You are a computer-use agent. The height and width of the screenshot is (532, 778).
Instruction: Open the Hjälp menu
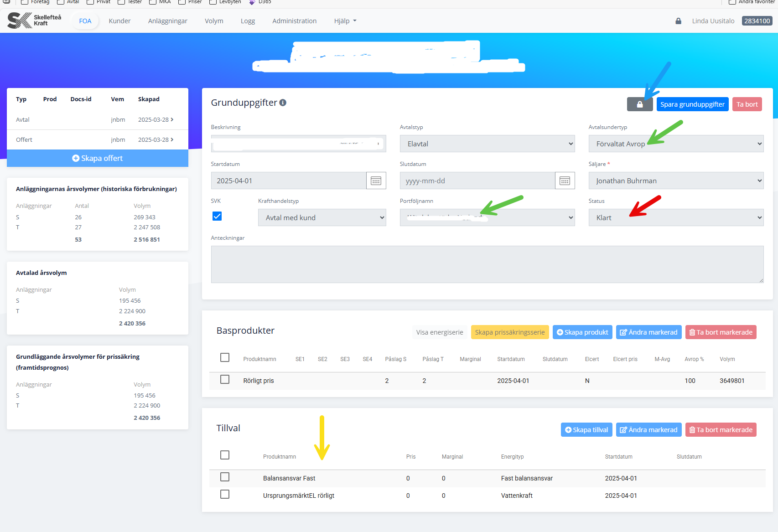[x=345, y=21]
